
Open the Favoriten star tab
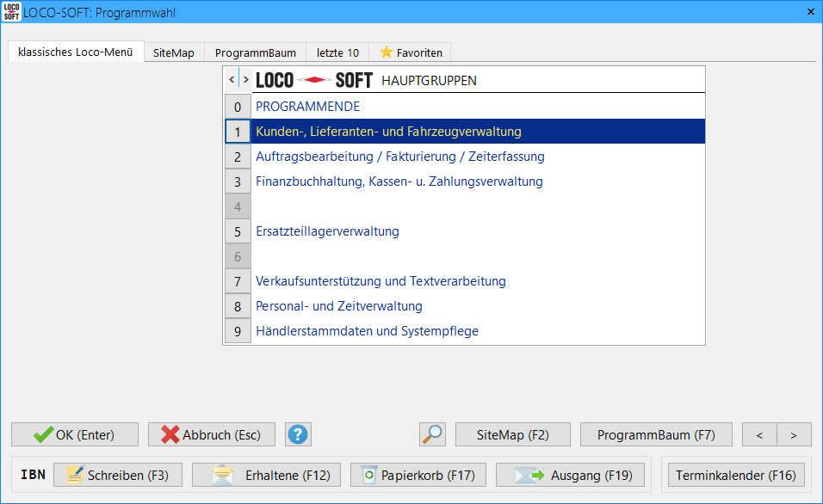coord(411,52)
